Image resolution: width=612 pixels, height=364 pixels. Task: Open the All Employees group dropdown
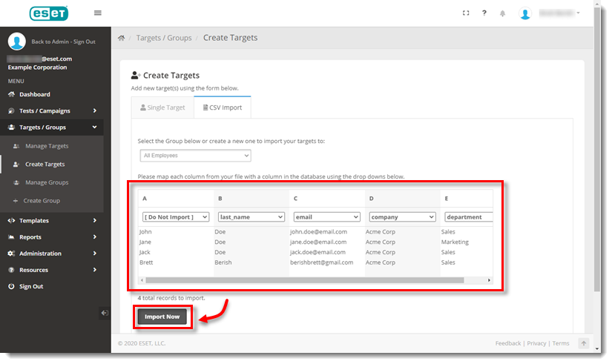click(195, 156)
